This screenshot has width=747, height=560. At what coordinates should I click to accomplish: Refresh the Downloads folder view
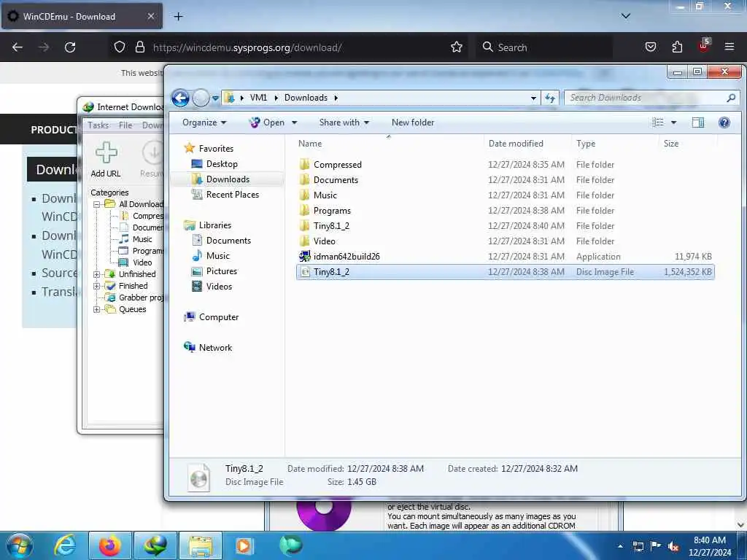click(550, 98)
